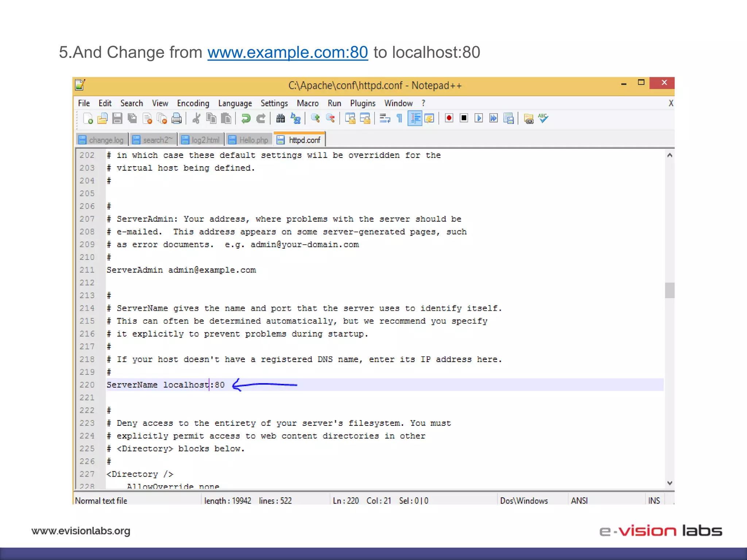747x560 pixels.
Task: Click the folder-with-link toolbar icon
Action: [x=529, y=118]
